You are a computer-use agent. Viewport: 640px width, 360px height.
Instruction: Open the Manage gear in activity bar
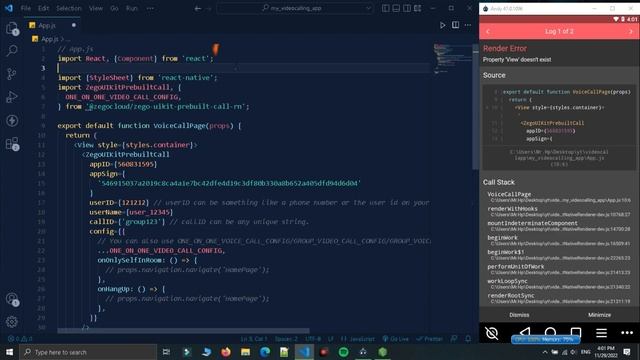pyautogui.click(x=12, y=322)
